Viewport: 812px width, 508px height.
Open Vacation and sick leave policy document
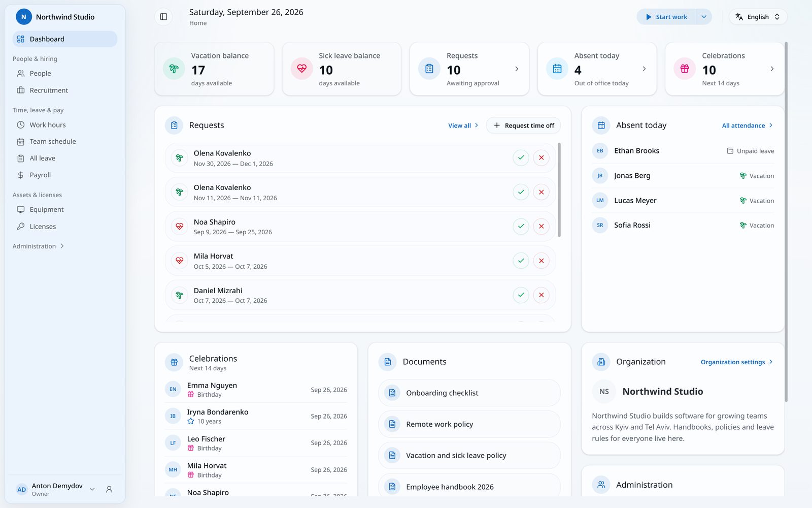469,456
